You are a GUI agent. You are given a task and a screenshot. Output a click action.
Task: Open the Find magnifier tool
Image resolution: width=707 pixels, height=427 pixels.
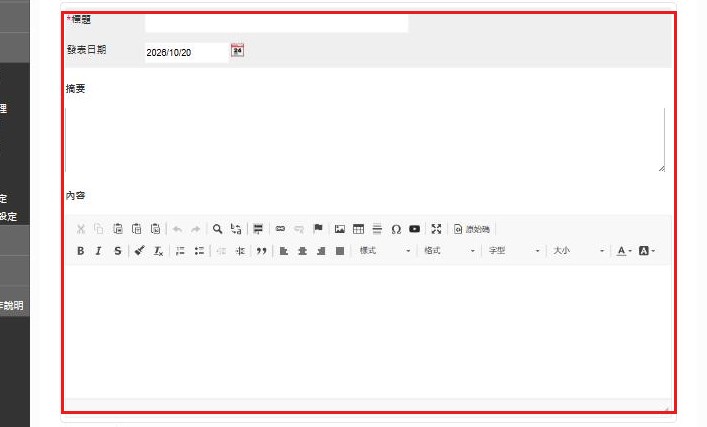click(217, 229)
